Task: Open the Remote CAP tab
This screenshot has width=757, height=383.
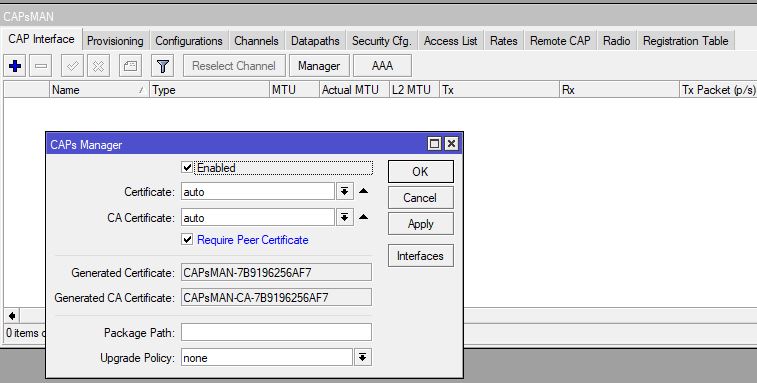Action: pyautogui.click(x=560, y=41)
